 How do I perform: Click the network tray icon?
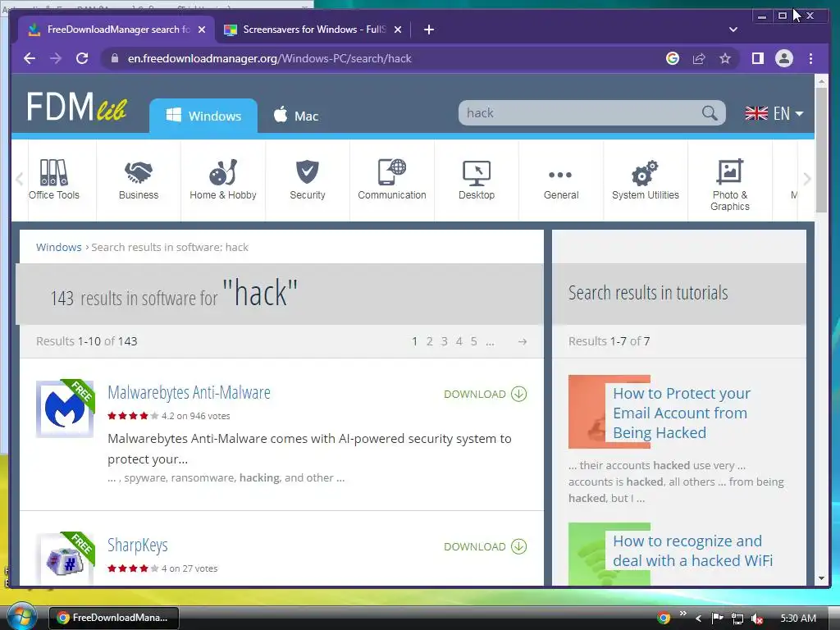coord(737,619)
